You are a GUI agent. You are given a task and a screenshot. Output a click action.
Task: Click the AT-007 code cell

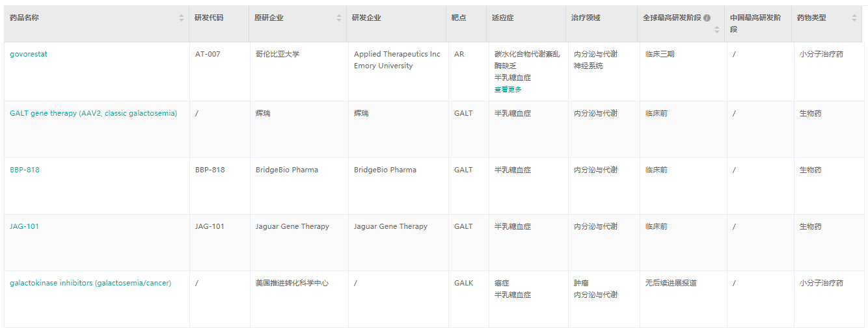(208, 54)
